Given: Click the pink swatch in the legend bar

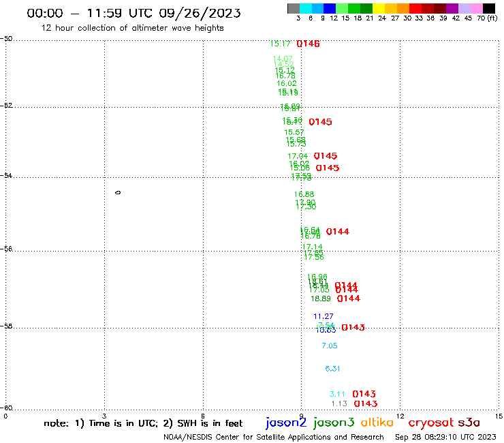Looking at the screenshot, I should 477,8.
